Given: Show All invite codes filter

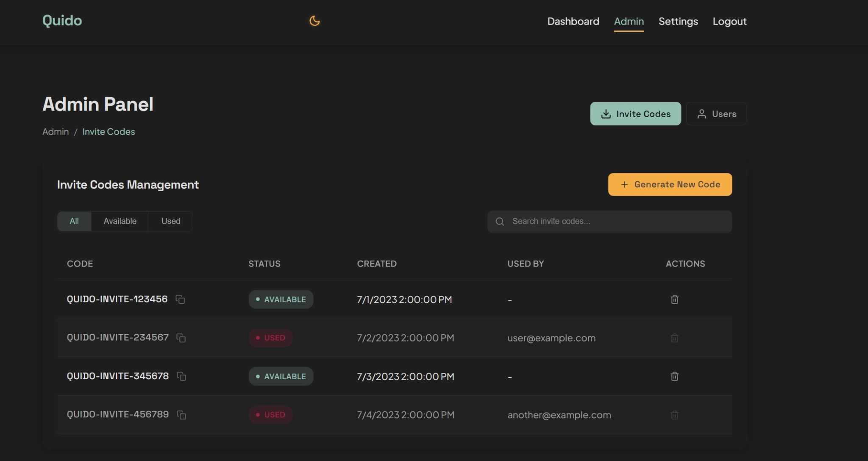Looking at the screenshot, I should pos(74,221).
